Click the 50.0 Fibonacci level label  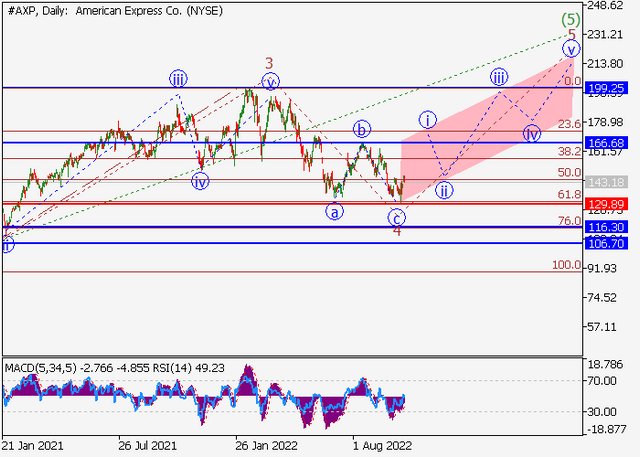(569, 172)
